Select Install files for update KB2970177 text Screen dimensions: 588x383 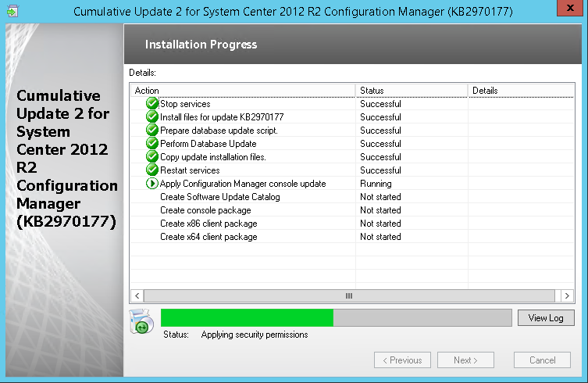[222, 117]
